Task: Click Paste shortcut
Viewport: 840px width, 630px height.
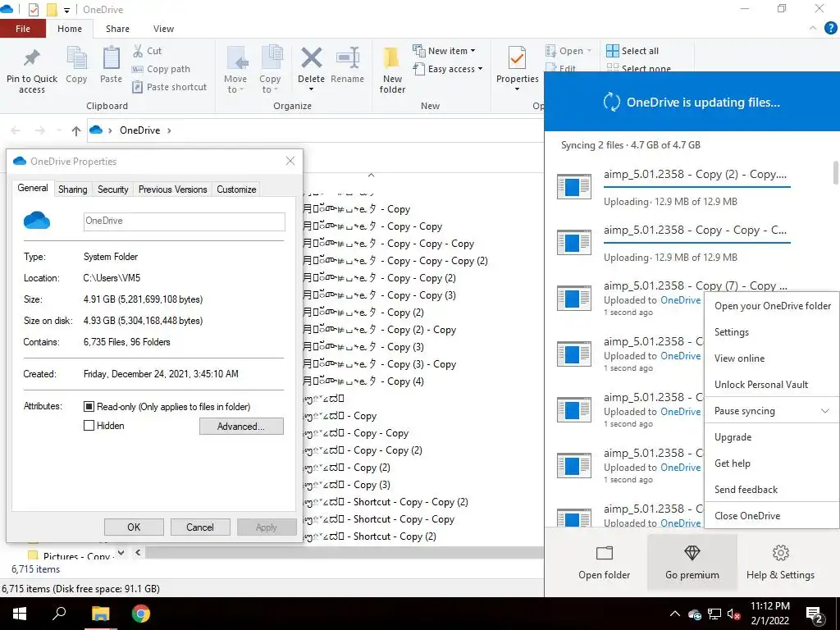Action: pyautogui.click(x=170, y=87)
